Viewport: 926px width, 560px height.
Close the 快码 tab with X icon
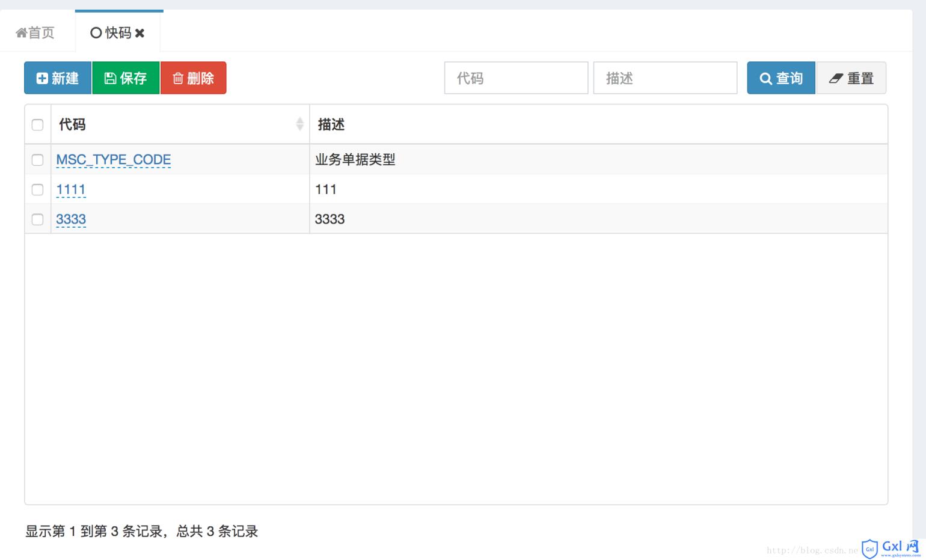click(140, 33)
